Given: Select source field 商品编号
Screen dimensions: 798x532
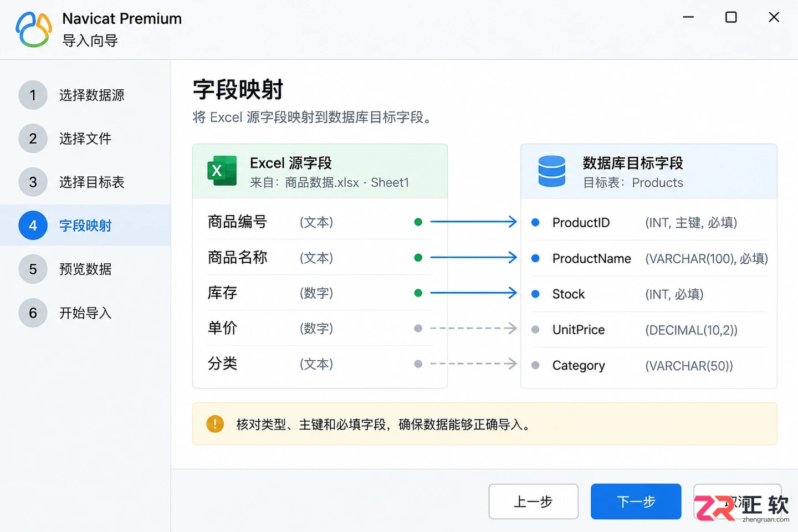Looking at the screenshot, I should [x=237, y=222].
